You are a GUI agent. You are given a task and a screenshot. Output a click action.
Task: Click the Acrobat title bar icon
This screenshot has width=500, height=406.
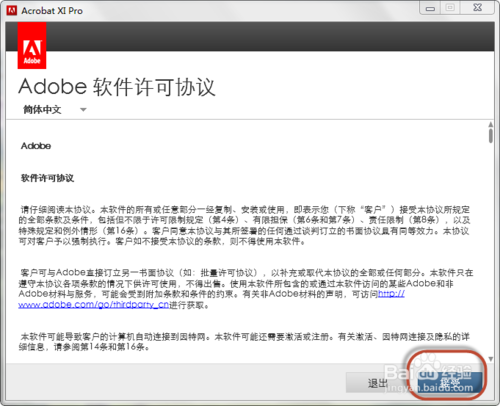coord(12,11)
